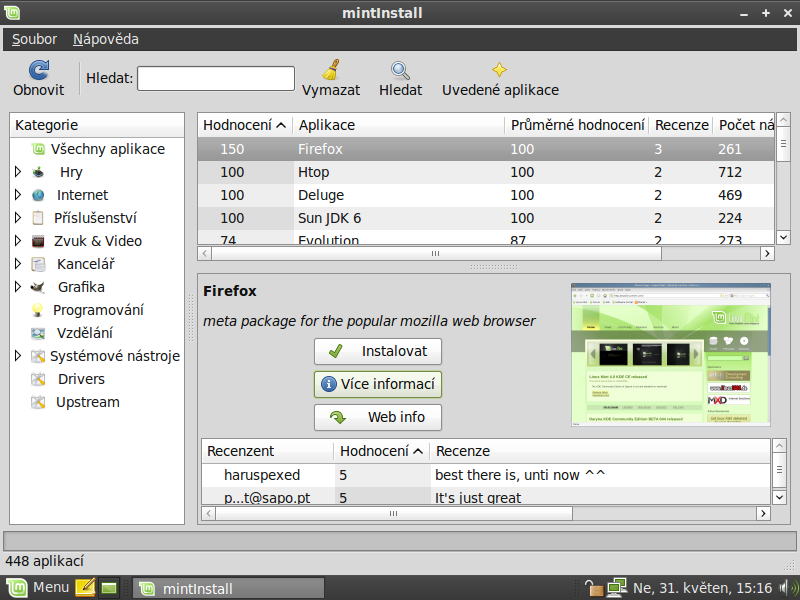Select the Deluge application row
Viewport: 800px width, 600px height.
[486, 195]
